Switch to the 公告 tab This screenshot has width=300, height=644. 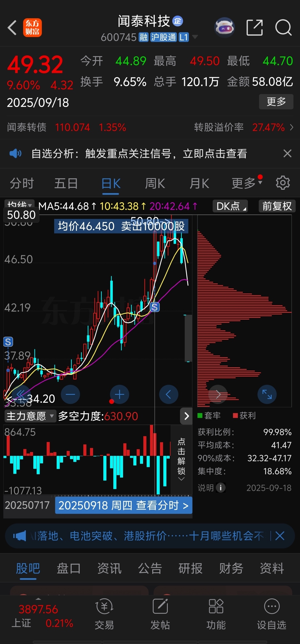(x=150, y=568)
